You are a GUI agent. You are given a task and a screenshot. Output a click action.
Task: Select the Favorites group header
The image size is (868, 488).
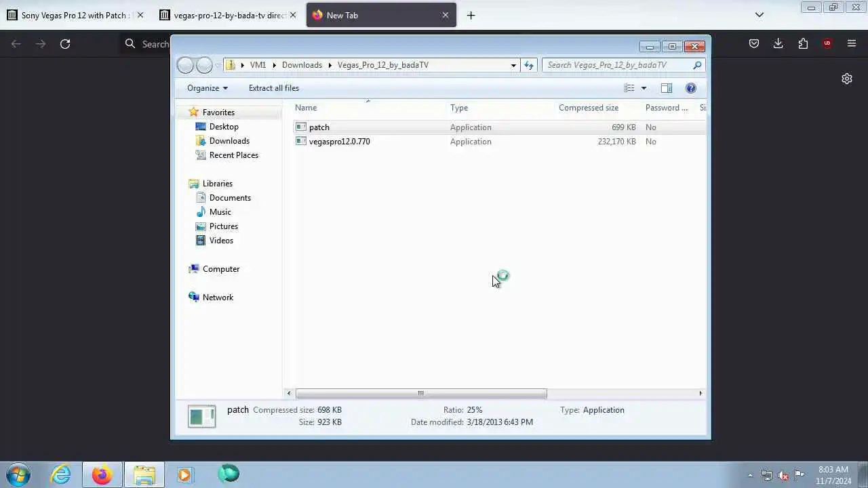click(x=218, y=113)
